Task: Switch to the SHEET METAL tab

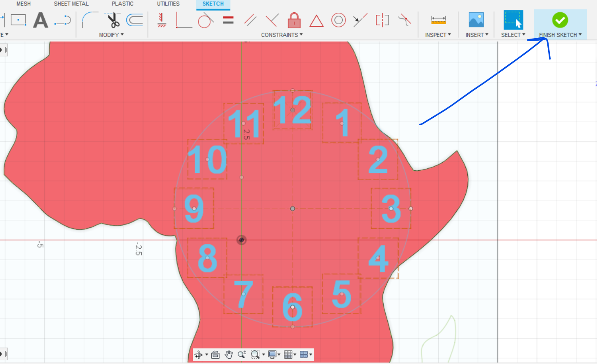Action: coord(71,4)
